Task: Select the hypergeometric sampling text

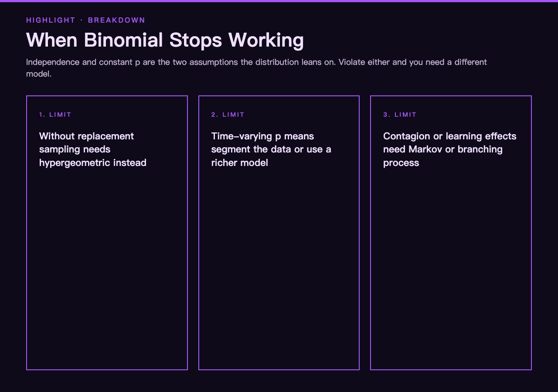Action: 93,149
